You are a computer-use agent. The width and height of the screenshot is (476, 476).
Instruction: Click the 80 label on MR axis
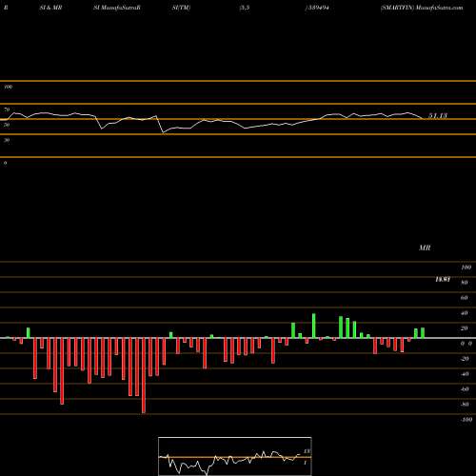coord(465,283)
